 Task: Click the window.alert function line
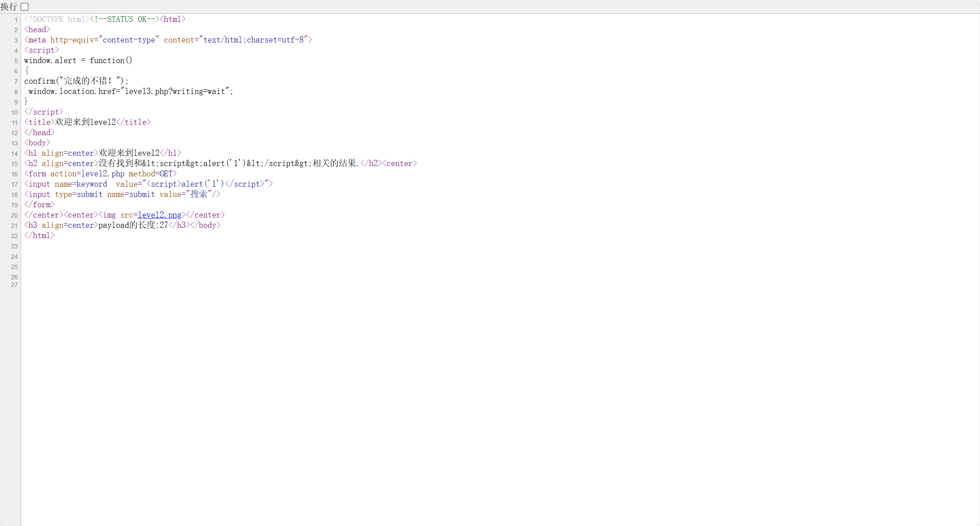(x=78, y=60)
